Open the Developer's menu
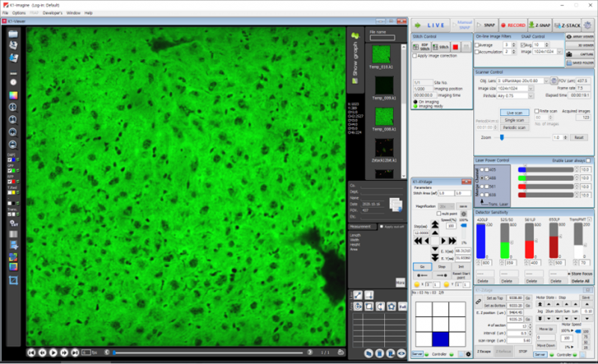Screen dimensions: 598x364 click(52, 13)
